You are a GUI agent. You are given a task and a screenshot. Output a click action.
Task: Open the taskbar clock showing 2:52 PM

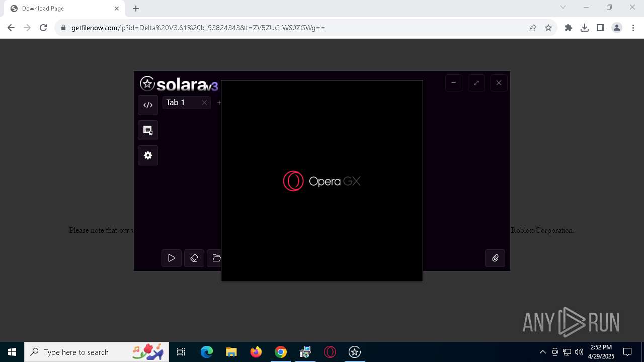(x=601, y=352)
